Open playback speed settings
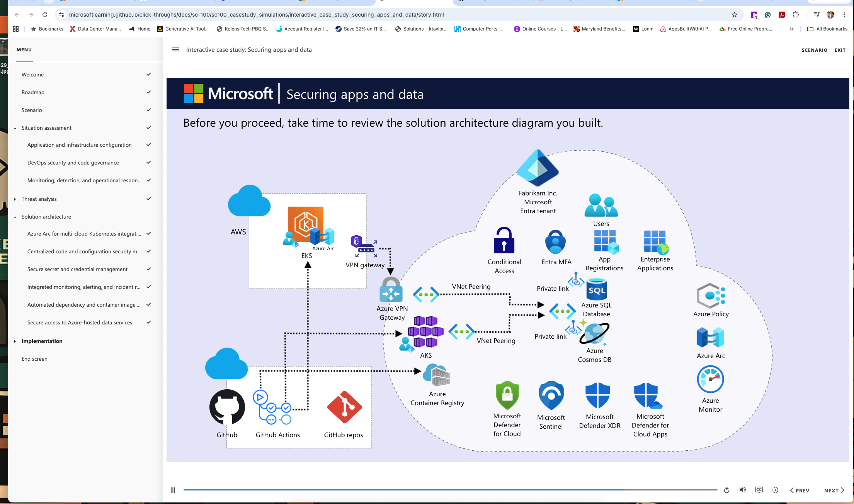 (x=775, y=490)
